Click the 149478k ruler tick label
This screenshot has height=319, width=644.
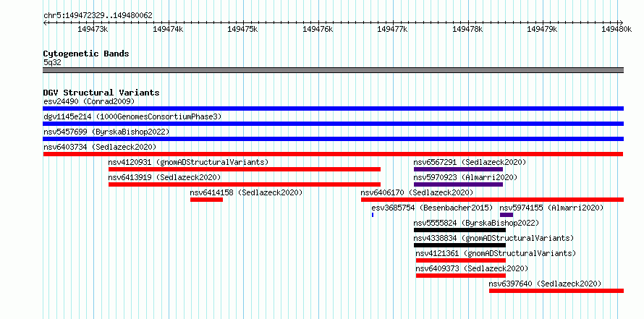467,29
